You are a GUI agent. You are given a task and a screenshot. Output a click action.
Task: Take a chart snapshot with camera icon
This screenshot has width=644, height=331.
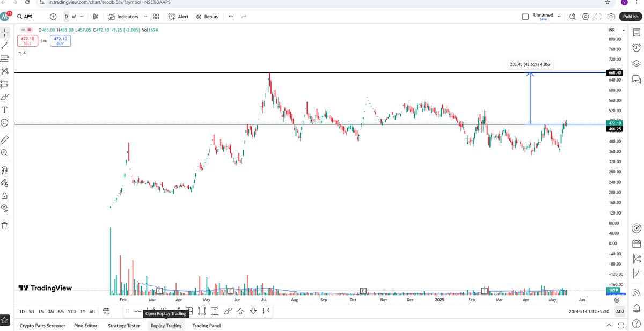pyautogui.click(x=611, y=17)
